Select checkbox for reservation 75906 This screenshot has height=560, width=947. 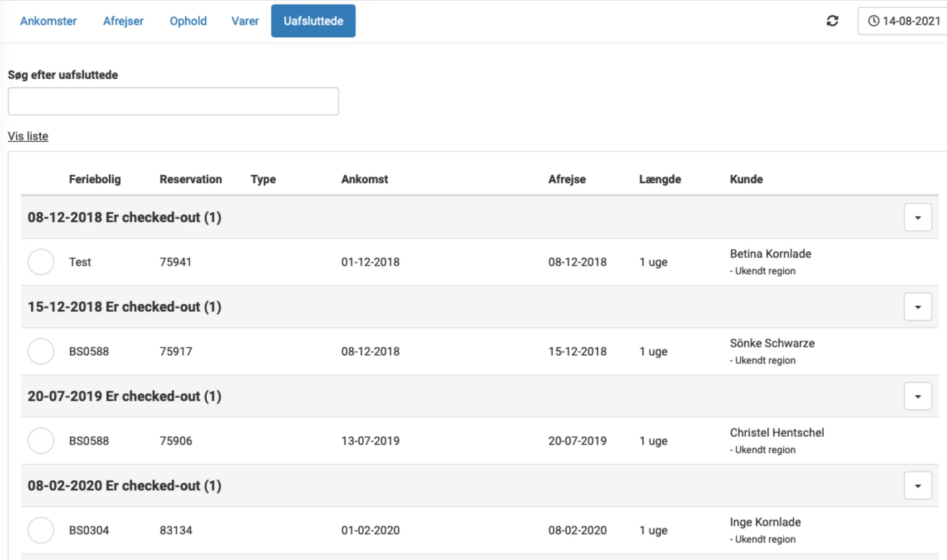41,441
